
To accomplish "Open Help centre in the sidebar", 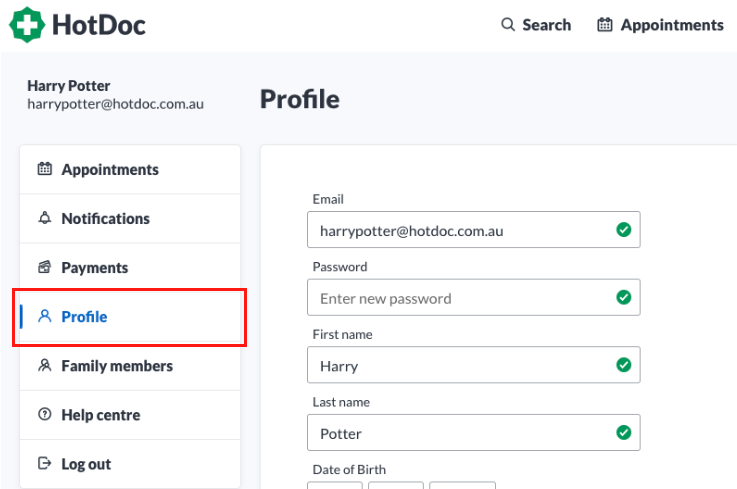I will point(130,415).
